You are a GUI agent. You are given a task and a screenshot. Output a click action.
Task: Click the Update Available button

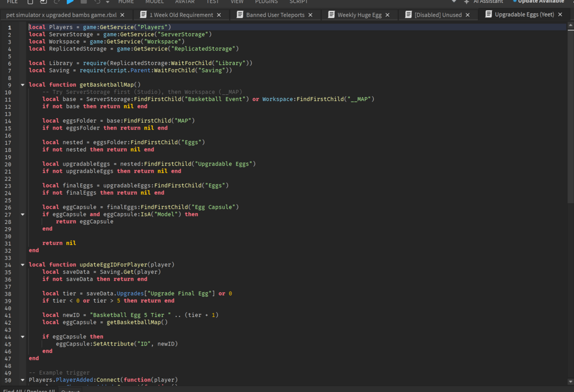click(540, 2)
